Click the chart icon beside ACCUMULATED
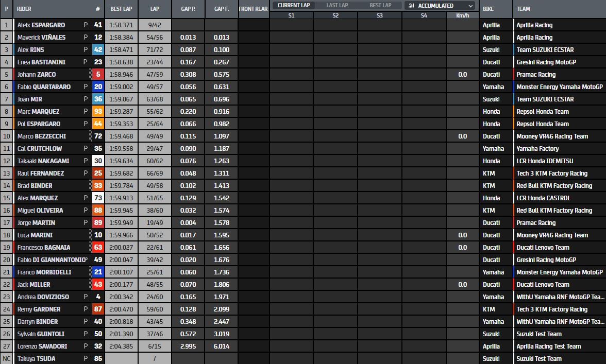The height and width of the screenshot is (364, 606). [x=411, y=6]
